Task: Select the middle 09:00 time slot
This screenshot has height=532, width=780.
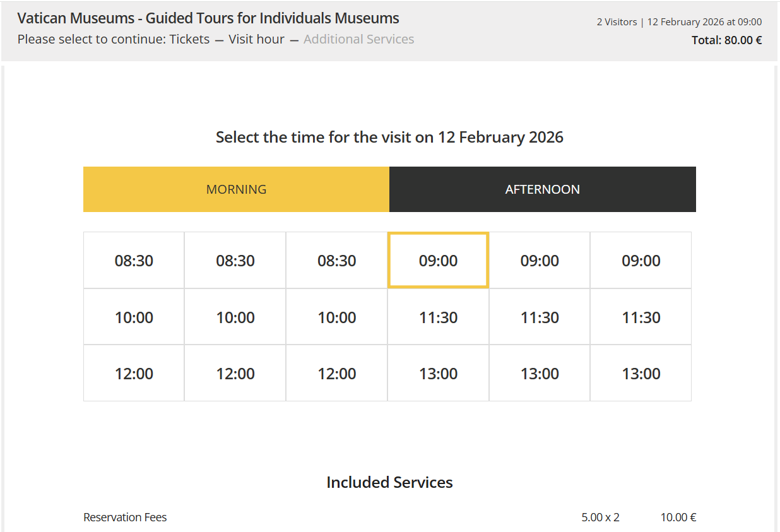Action: click(540, 261)
